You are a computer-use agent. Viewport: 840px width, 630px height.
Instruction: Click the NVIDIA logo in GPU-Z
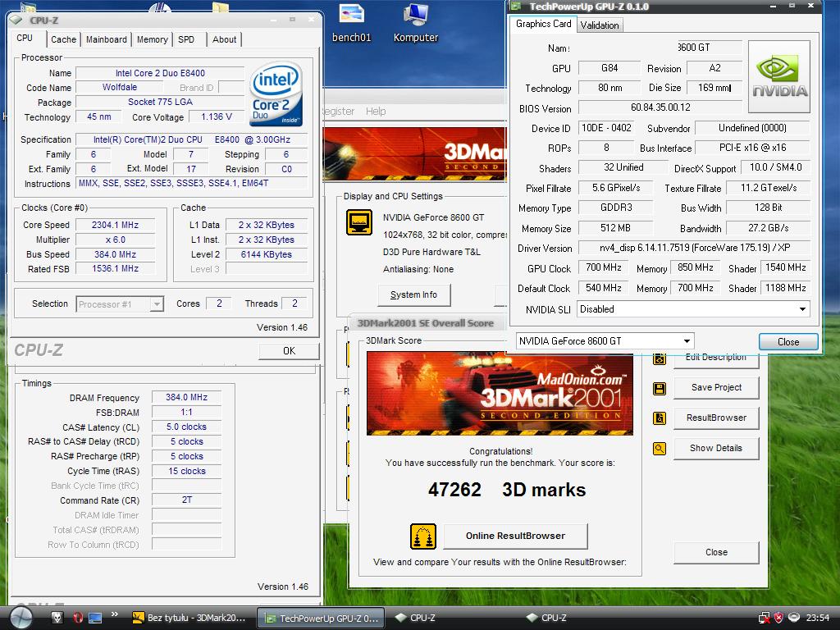pos(779,76)
